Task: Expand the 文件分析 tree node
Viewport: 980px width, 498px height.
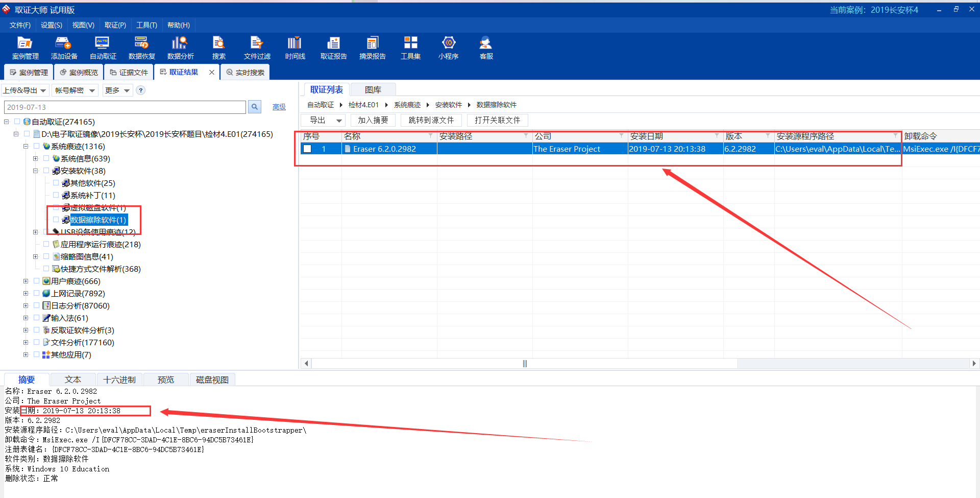Action: [x=26, y=342]
